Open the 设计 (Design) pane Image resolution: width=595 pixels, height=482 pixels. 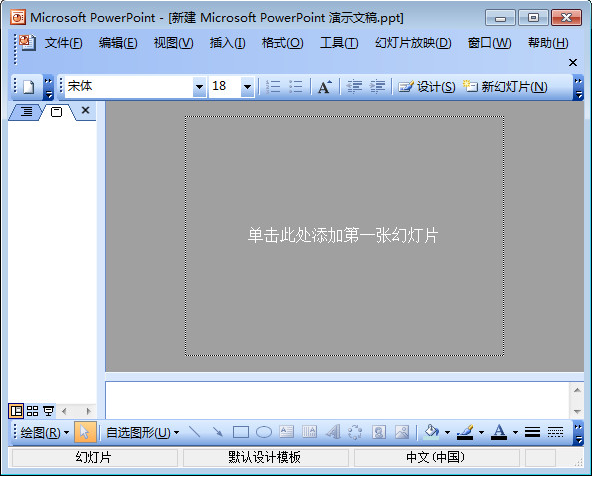[x=427, y=87]
